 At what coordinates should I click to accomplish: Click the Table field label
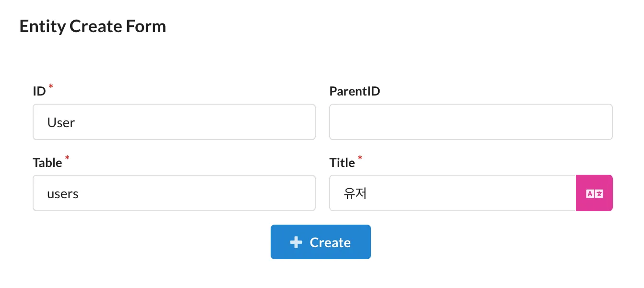[48, 162]
